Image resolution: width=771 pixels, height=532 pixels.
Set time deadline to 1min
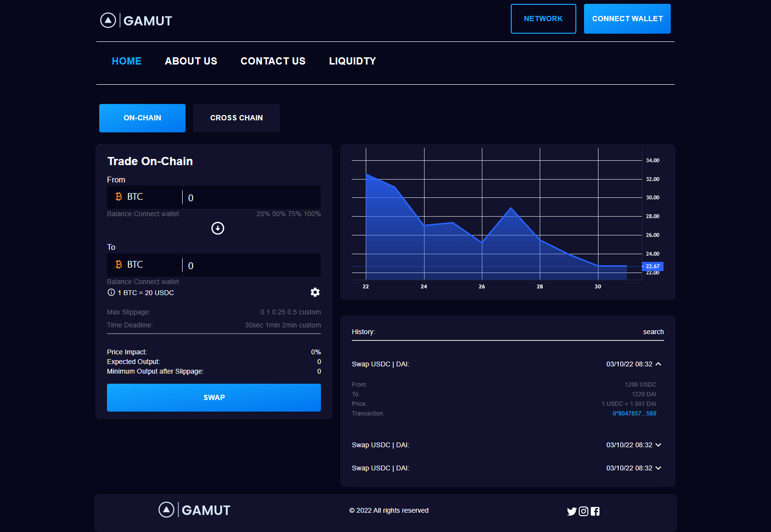273,325
